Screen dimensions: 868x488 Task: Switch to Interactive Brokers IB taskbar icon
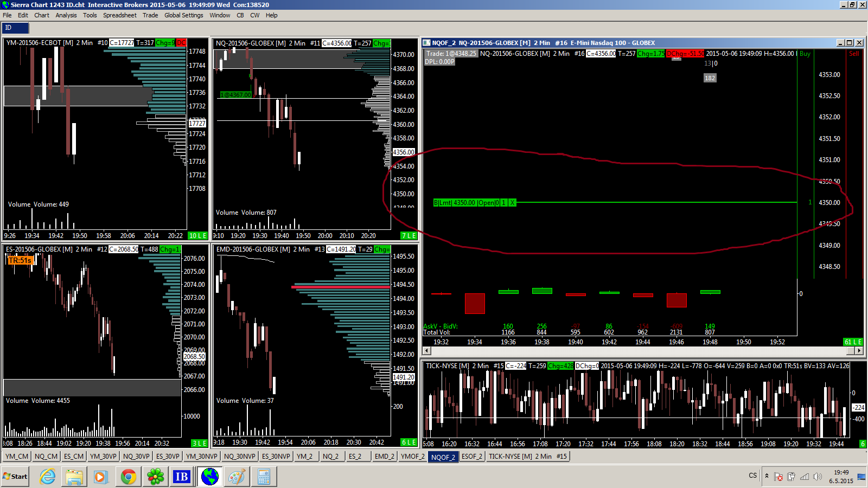click(x=181, y=477)
